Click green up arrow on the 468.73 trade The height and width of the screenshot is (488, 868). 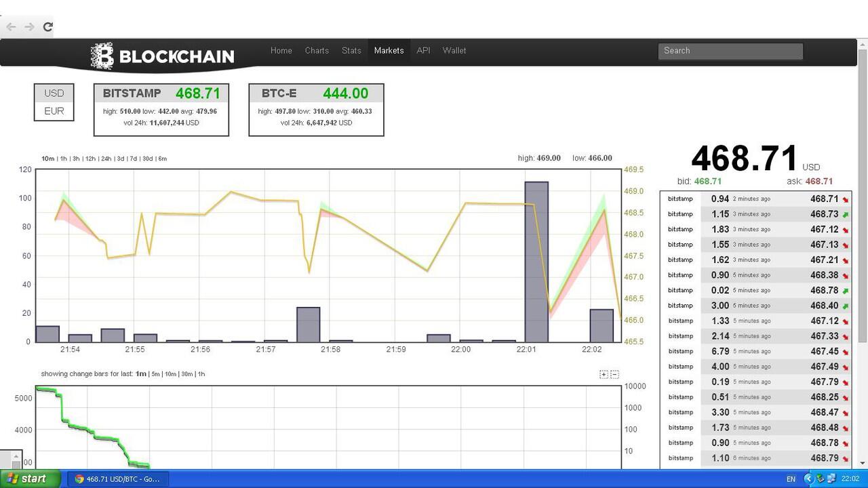[846, 214]
